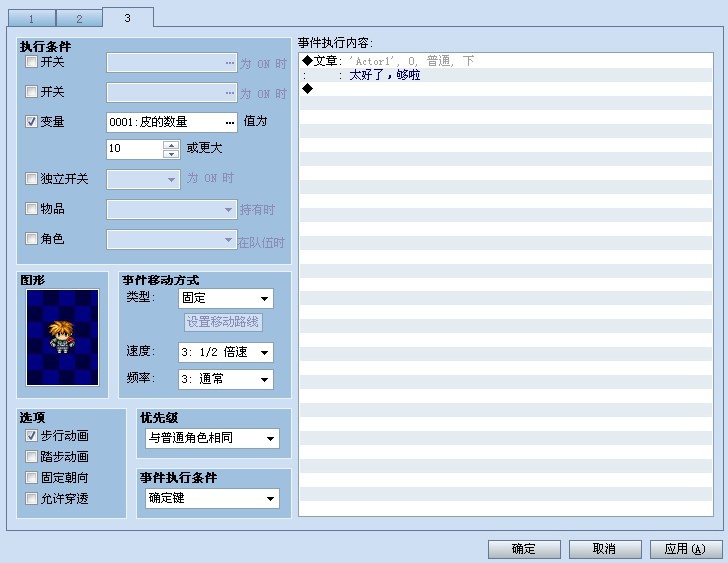Check the 固定朝向 option
The height and width of the screenshot is (563, 728).
31,477
